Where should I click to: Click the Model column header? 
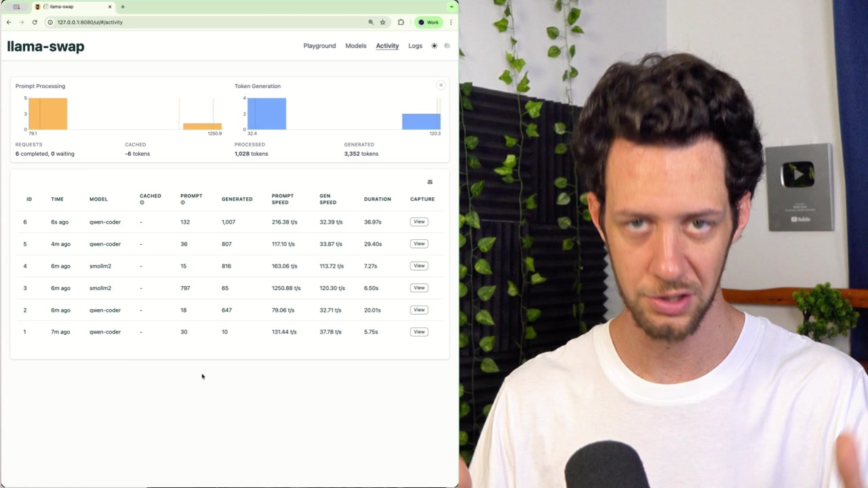98,199
